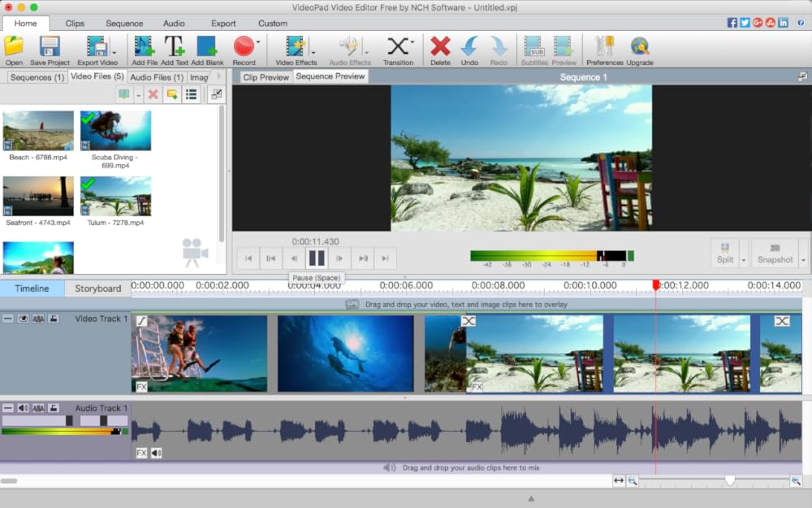Toggle lock on Video Track 1
The width and height of the screenshot is (812, 508).
[53, 319]
